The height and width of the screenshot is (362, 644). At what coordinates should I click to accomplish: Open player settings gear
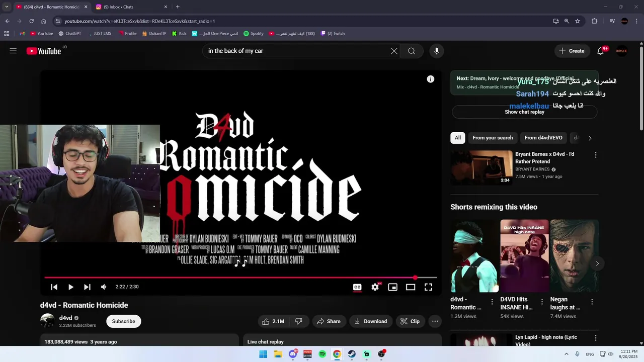[x=375, y=287]
